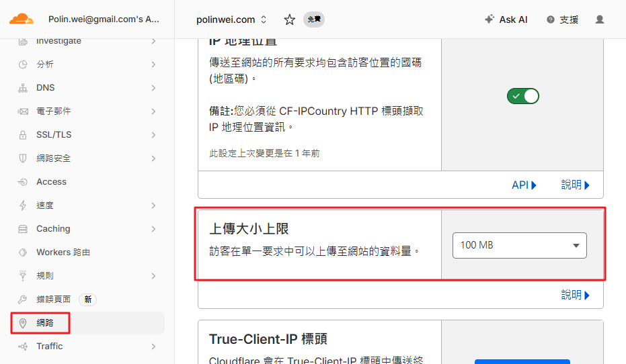This screenshot has height=364, width=626.
Task: Click the Access arrow icon
Action: [x=23, y=182]
